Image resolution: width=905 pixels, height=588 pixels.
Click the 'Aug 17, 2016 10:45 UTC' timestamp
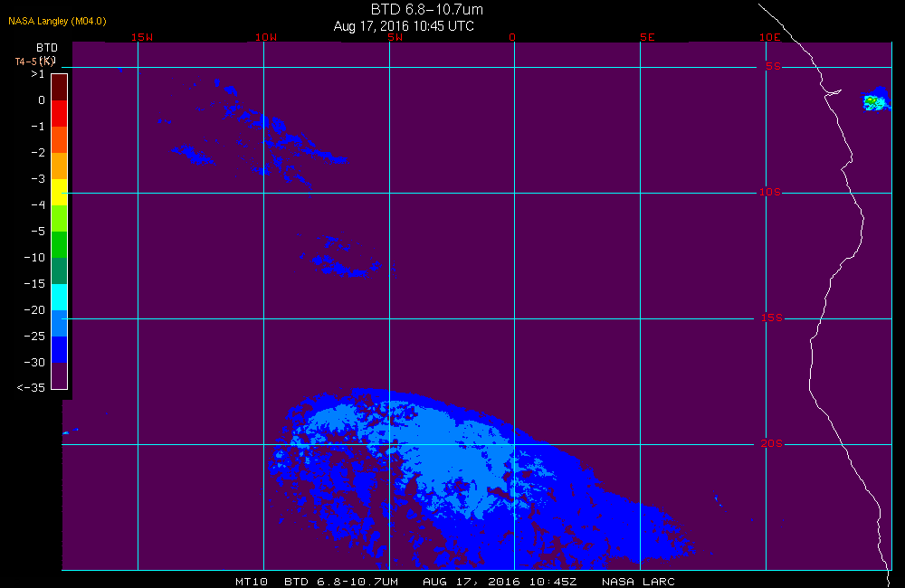(x=404, y=26)
